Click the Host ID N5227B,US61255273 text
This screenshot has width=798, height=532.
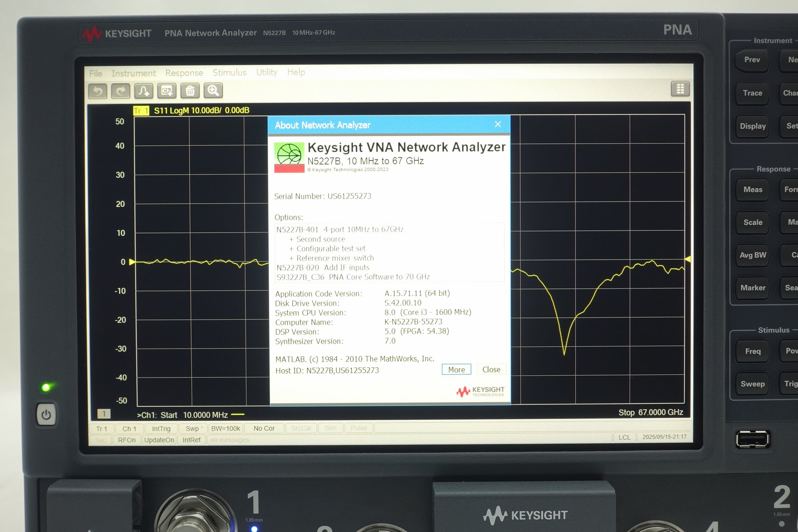(x=327, y=370)
